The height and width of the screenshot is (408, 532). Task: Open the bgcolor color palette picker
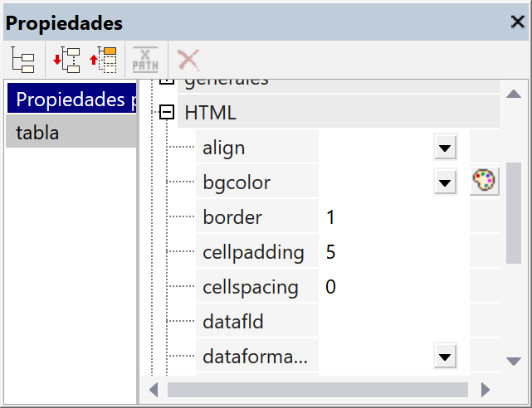[485, 182]
